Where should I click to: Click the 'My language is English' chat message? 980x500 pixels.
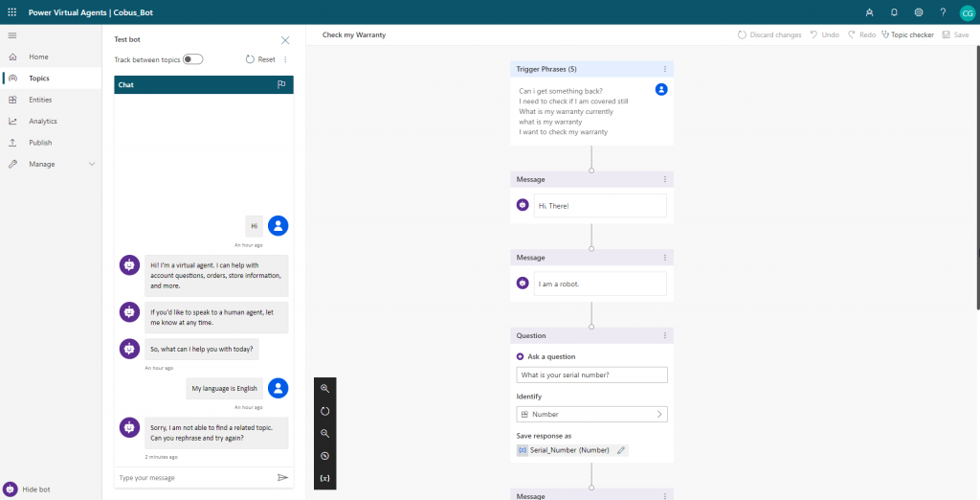(x=224, y=388)
